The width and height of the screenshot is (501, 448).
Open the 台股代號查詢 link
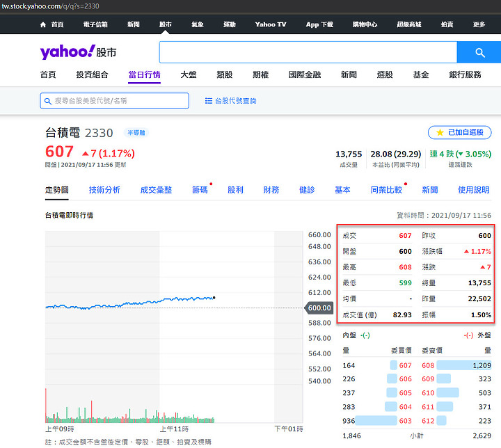[x=235, y=101]
